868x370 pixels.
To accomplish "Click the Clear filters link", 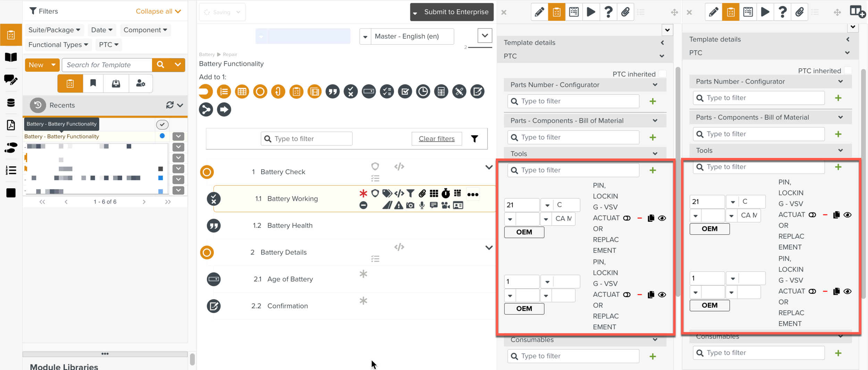I will tap(436, 139).
